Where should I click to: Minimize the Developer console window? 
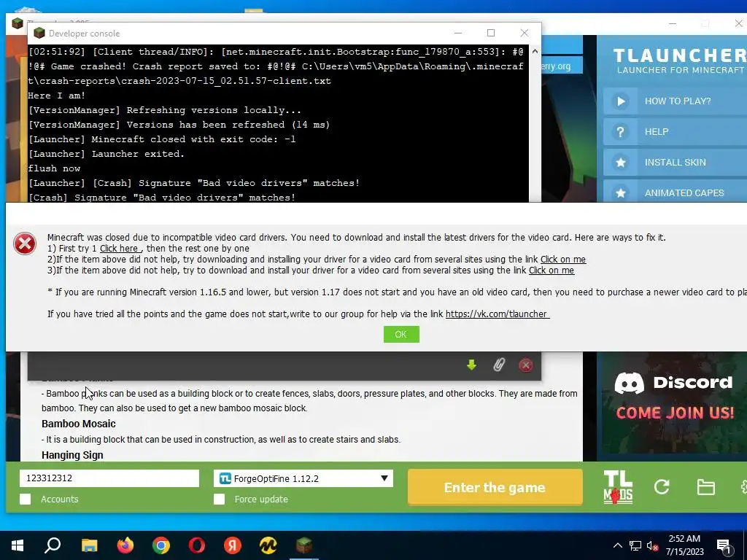pos(458,33)
